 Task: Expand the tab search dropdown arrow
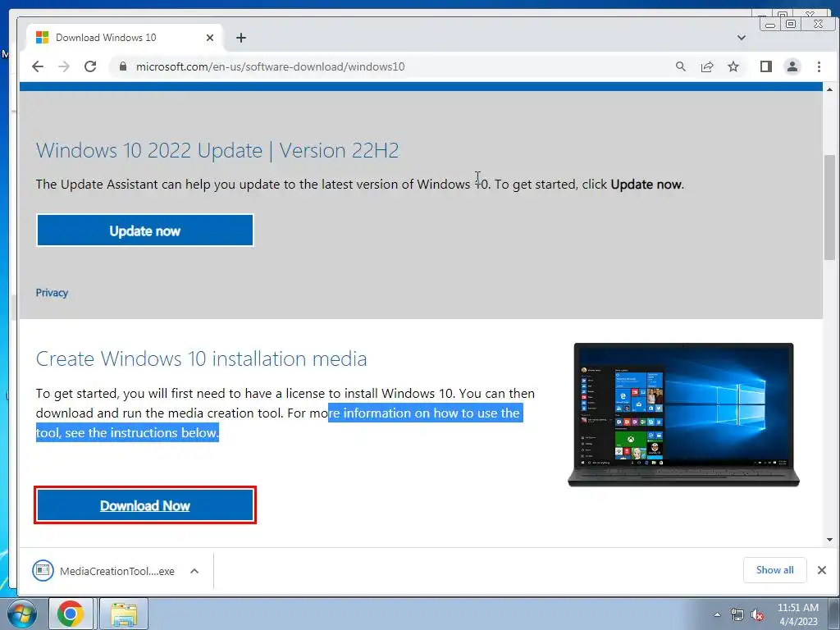742,38
